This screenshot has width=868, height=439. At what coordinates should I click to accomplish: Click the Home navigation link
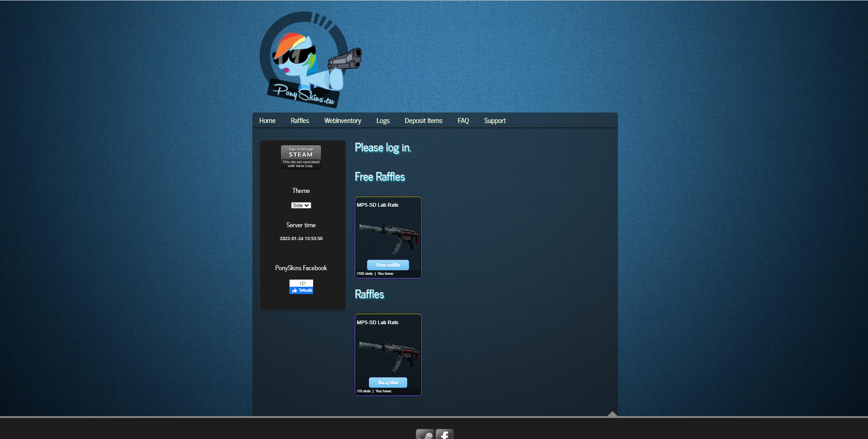click(267, 120)
